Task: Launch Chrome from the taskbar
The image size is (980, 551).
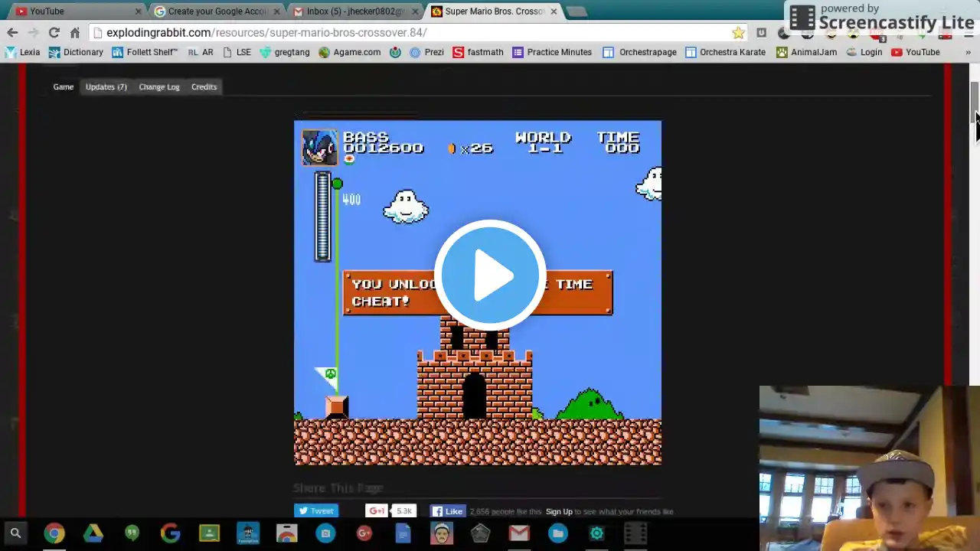Action: [x=54, y=533]
